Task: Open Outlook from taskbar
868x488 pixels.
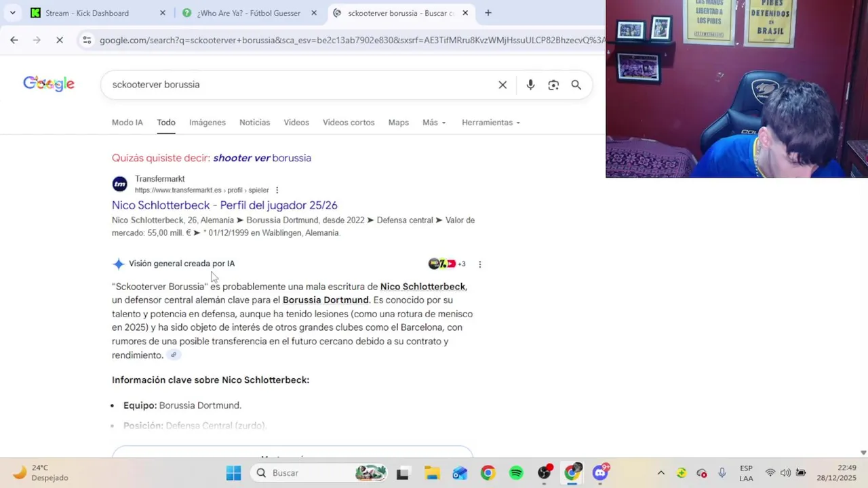Action: tap(460, 473)
